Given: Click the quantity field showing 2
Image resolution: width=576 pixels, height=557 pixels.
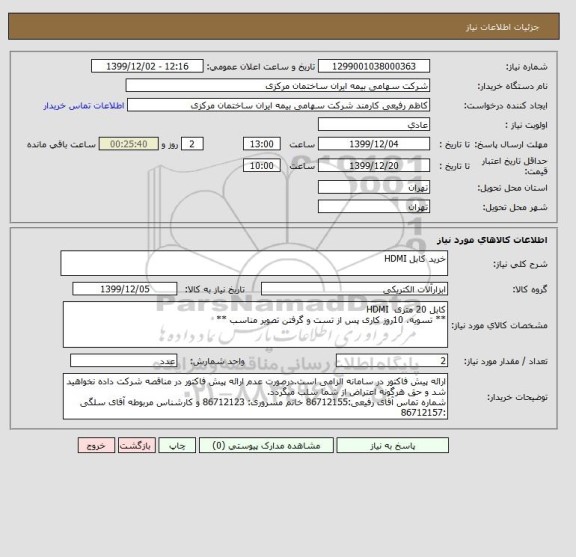Looking at the screenshot, I should pos(392,361).
